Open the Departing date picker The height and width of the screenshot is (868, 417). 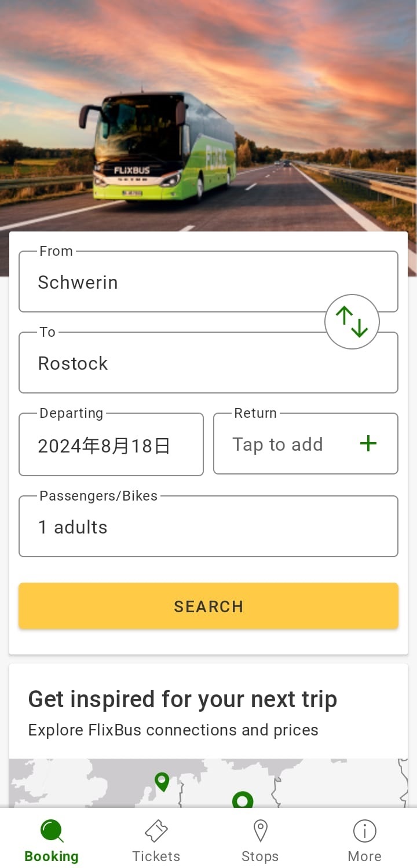tap(111, 445)
